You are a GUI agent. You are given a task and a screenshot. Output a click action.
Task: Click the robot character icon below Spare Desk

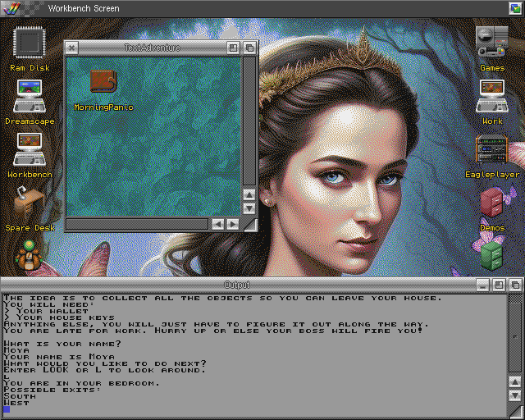pos(29,256)
